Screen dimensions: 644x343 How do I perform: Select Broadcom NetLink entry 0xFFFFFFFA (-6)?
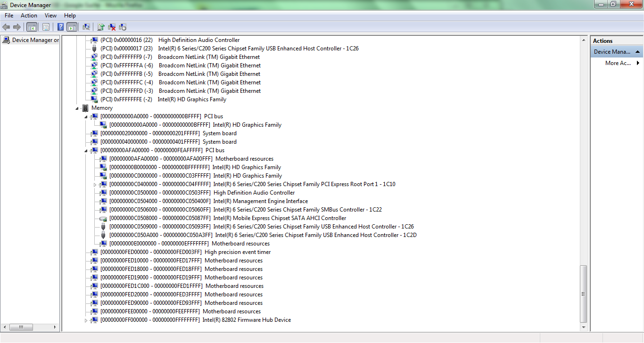(180, 65)
